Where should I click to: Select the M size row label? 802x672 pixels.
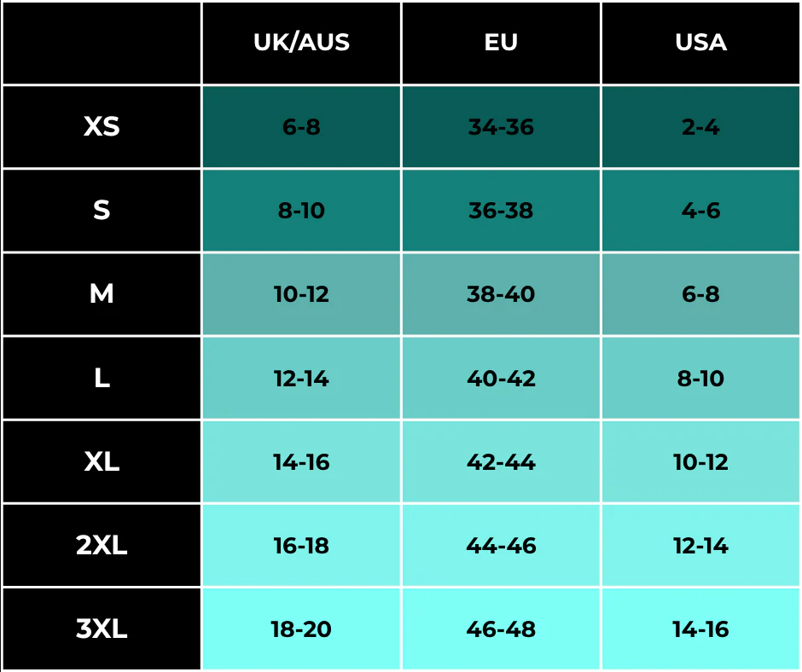pos(102,294)
